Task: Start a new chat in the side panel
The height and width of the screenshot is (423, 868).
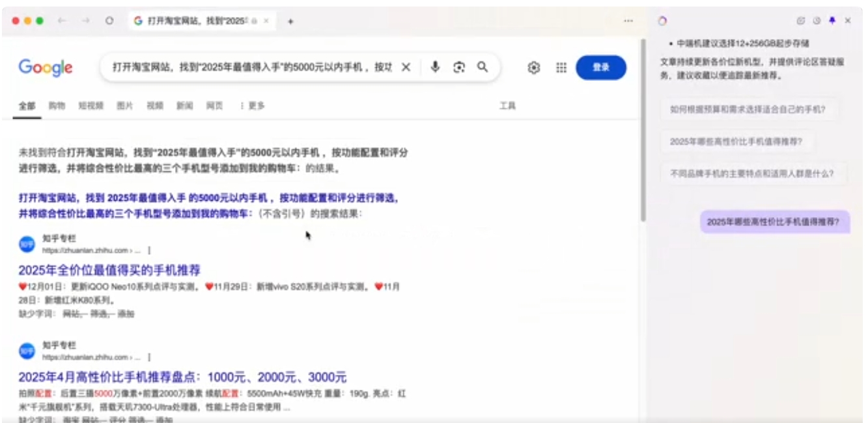Action: (x=802, y=21)
